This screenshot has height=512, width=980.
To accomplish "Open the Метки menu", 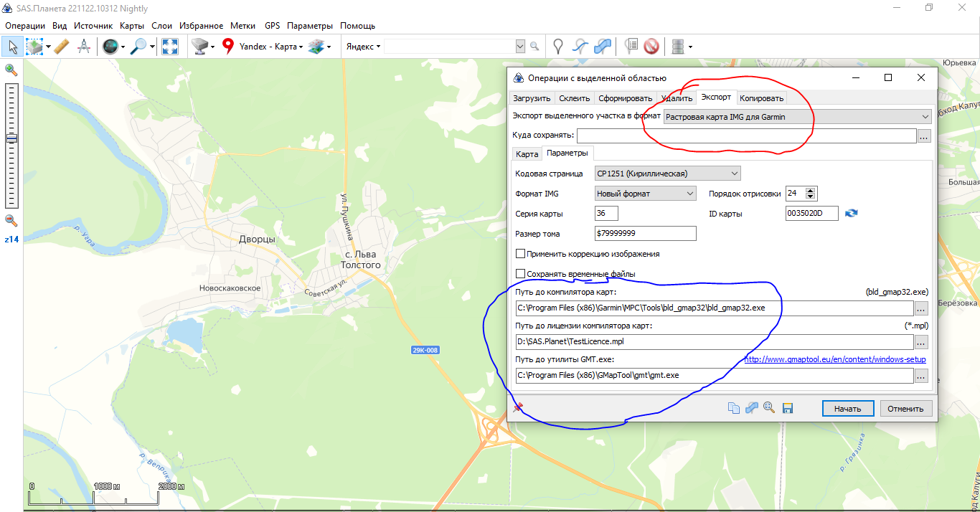I will (243, 26).
